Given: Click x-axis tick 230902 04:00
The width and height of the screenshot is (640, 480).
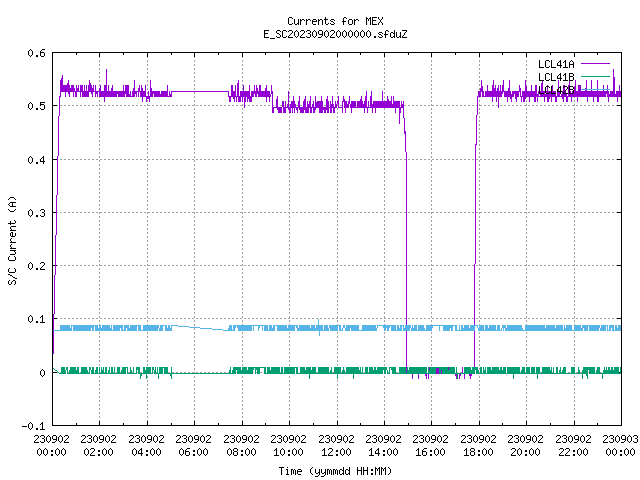Looking at the screenshot, I should 147,445.
